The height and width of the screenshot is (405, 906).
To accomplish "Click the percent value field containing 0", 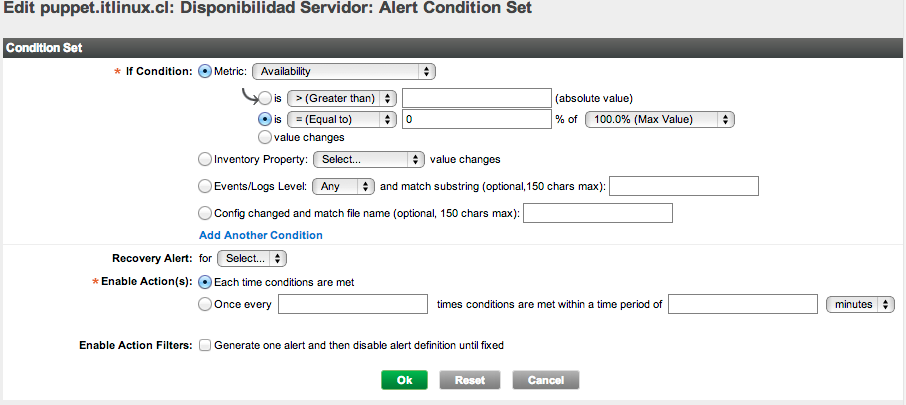I will tap(476, 118).
